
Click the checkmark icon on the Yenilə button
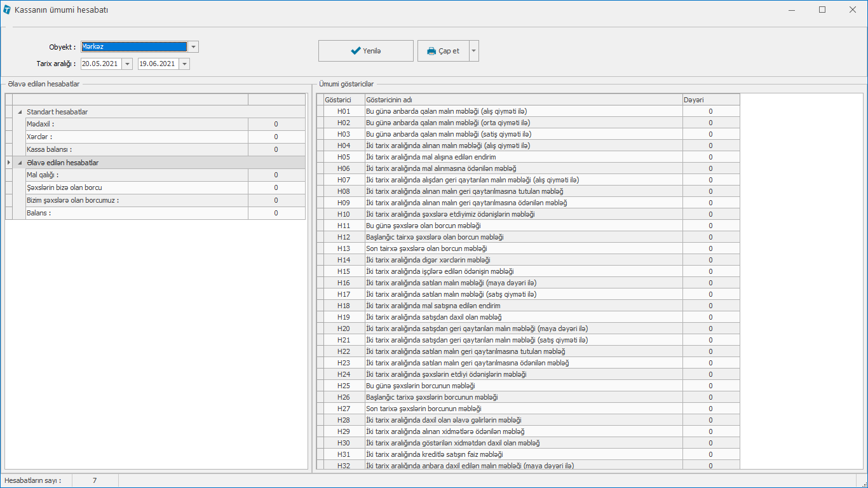tap(356, 51)
